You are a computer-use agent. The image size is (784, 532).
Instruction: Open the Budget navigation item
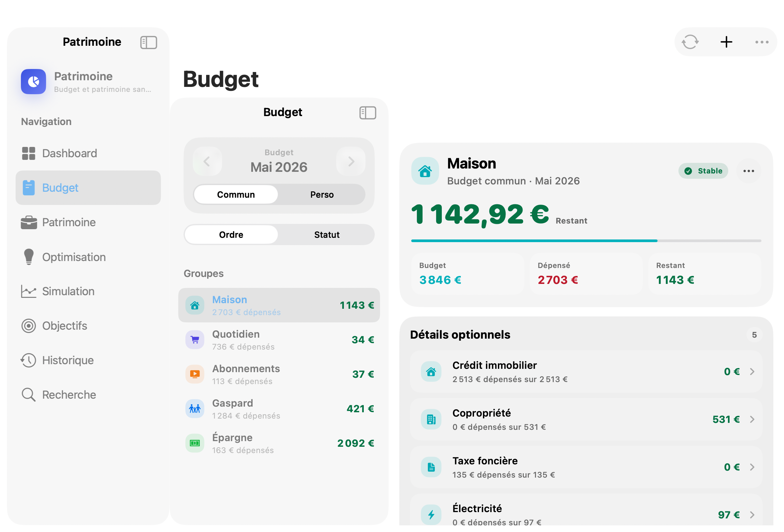coord(88,188)
